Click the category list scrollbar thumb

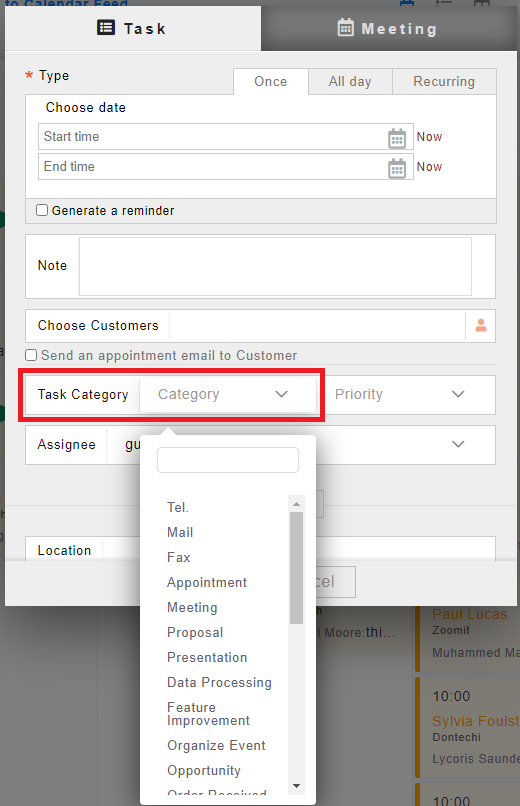pyautogui.click(x=296, y=568)
